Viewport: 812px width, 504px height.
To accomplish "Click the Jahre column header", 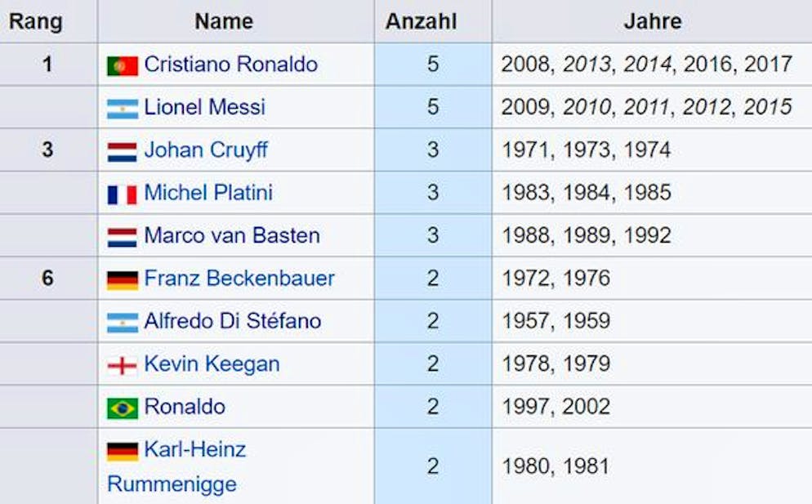I will (652, 21).
